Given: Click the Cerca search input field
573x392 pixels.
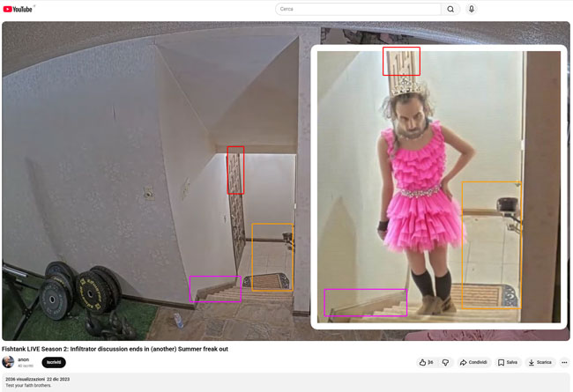Looking at the screenshot, I should click(357, 9).
